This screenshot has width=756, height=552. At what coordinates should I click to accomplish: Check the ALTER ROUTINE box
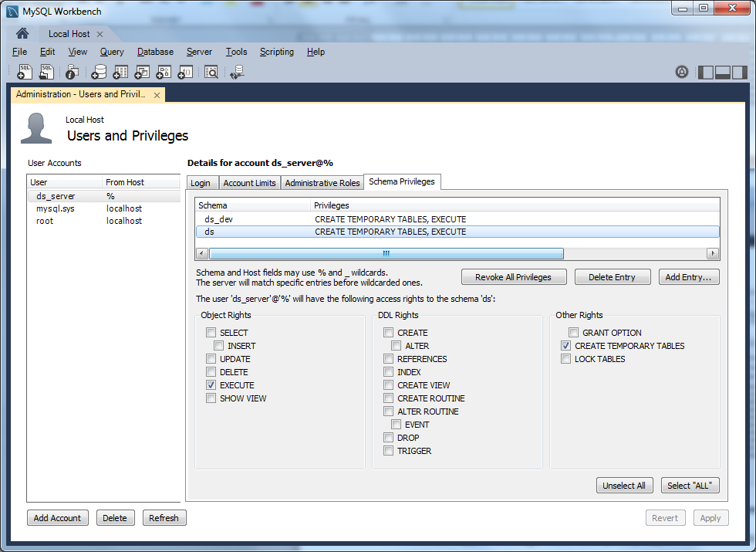[x=388, y=411]
